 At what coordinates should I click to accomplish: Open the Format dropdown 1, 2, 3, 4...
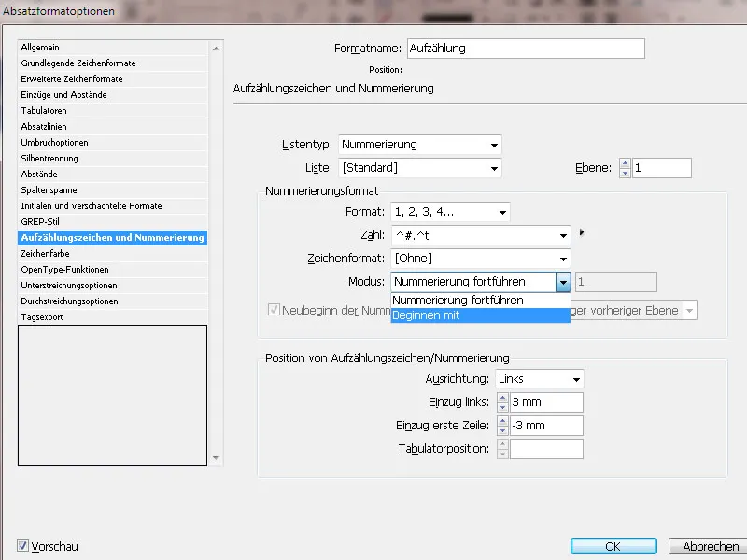(450, 212)
